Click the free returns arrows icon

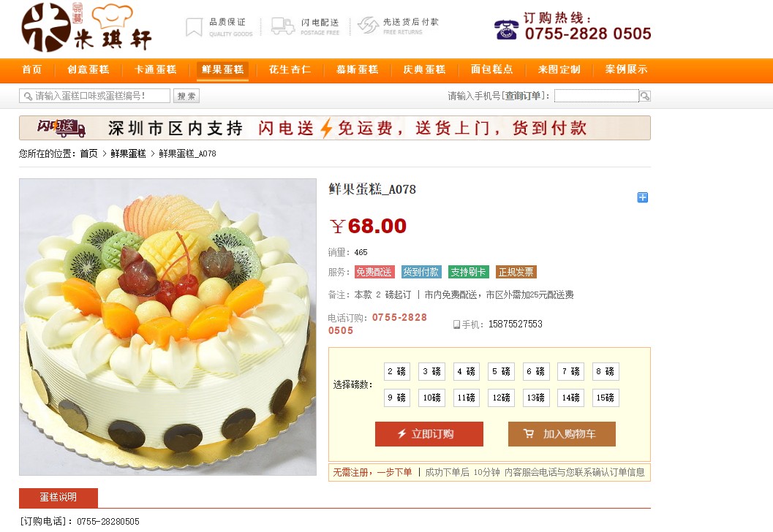pyautogui.click(x=368, y=26)
